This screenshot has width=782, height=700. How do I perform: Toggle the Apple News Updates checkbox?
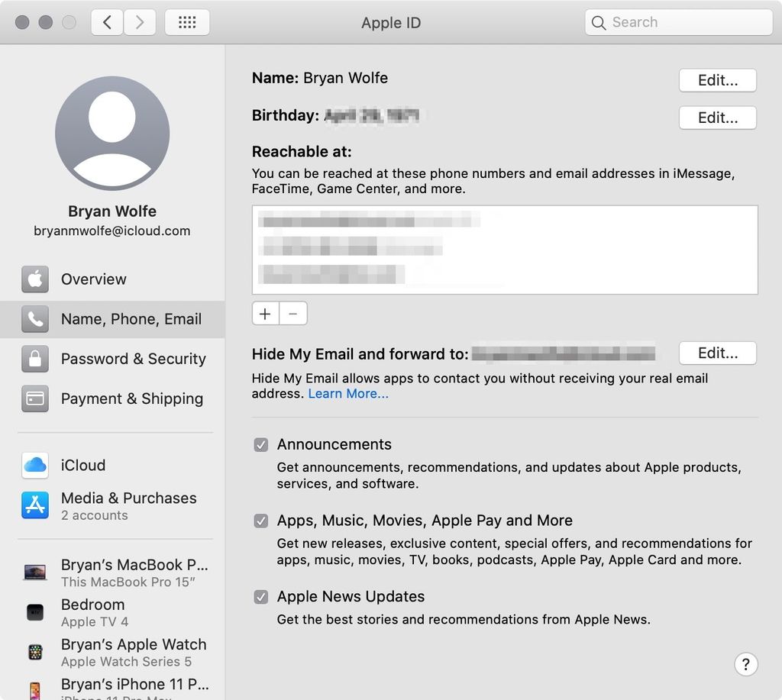click(x=260, y=596)
